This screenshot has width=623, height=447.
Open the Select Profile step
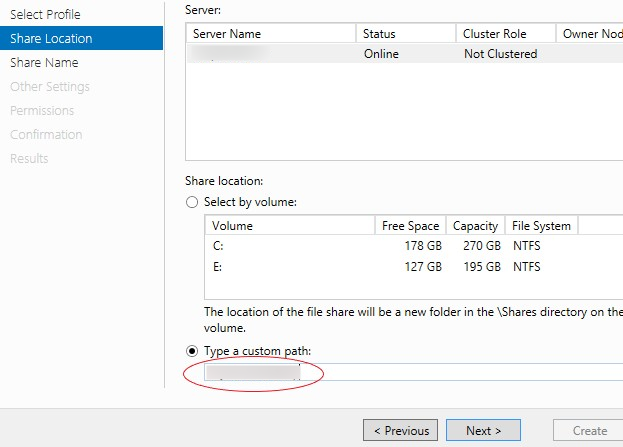(45, 15)
